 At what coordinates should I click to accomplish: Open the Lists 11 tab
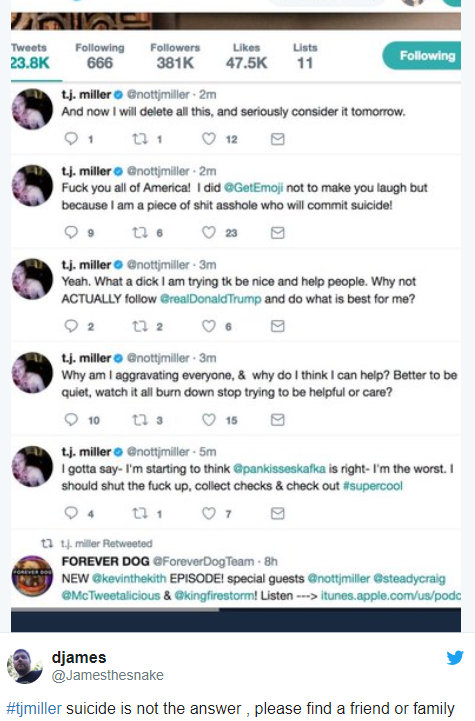click(x=305, y=56)
